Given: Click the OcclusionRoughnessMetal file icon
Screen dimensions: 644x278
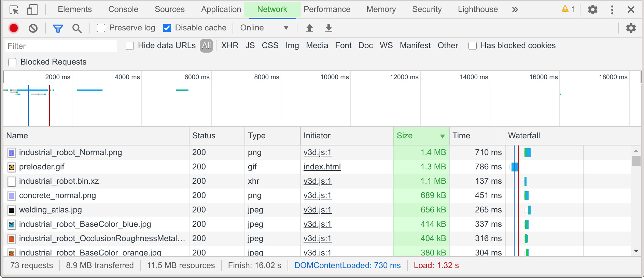Looking at the screenshot, I should [x=12, y=239].
